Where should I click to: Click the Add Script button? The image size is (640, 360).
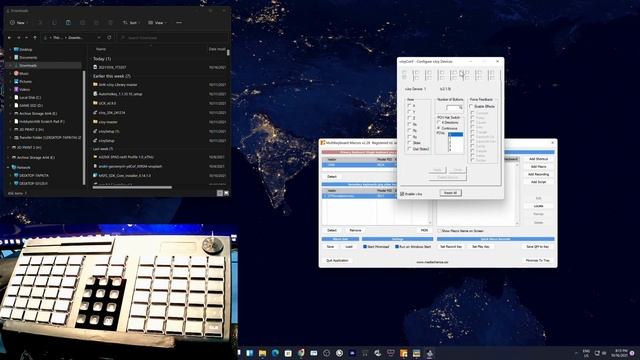[x=538, y=182]
